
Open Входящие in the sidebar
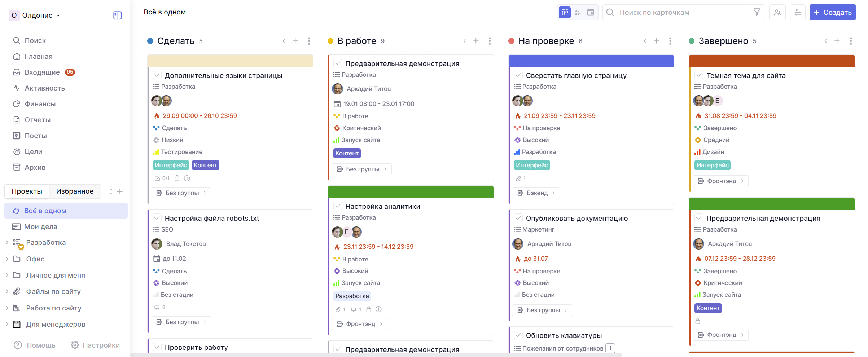pos(42,72)
